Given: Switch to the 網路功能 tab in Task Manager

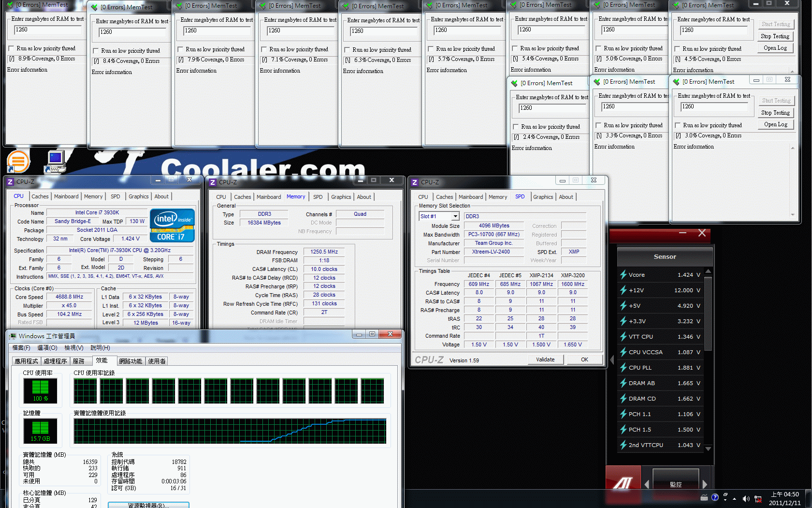Looking at the screenshot, I should point(130,361).
